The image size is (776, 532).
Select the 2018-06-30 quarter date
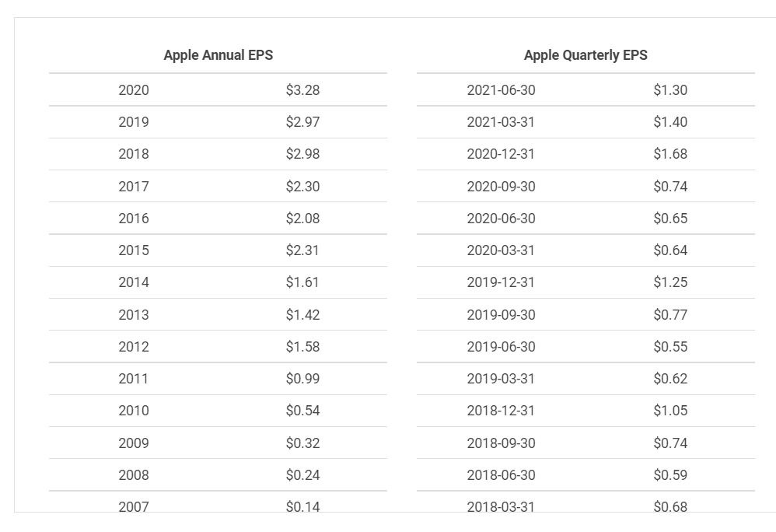(501, 475)
